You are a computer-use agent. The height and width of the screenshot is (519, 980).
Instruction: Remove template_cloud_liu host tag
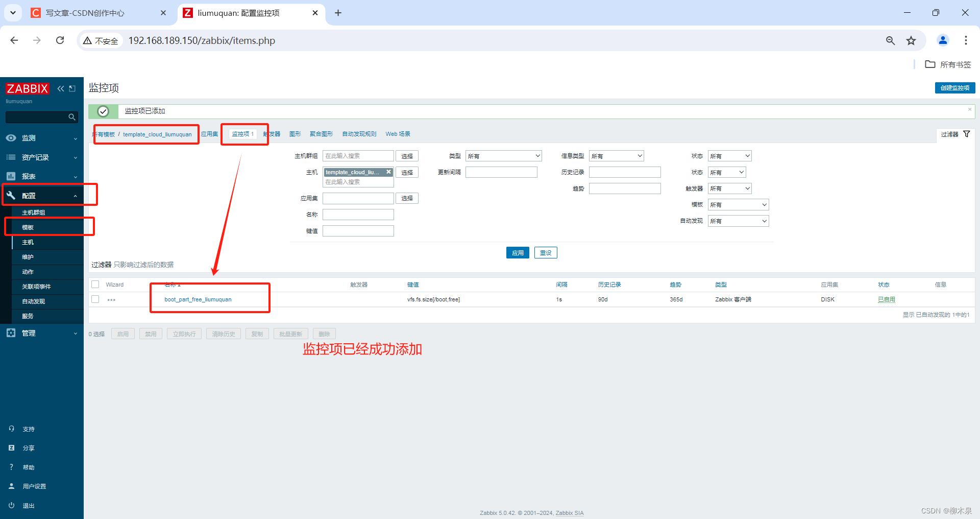388,172
